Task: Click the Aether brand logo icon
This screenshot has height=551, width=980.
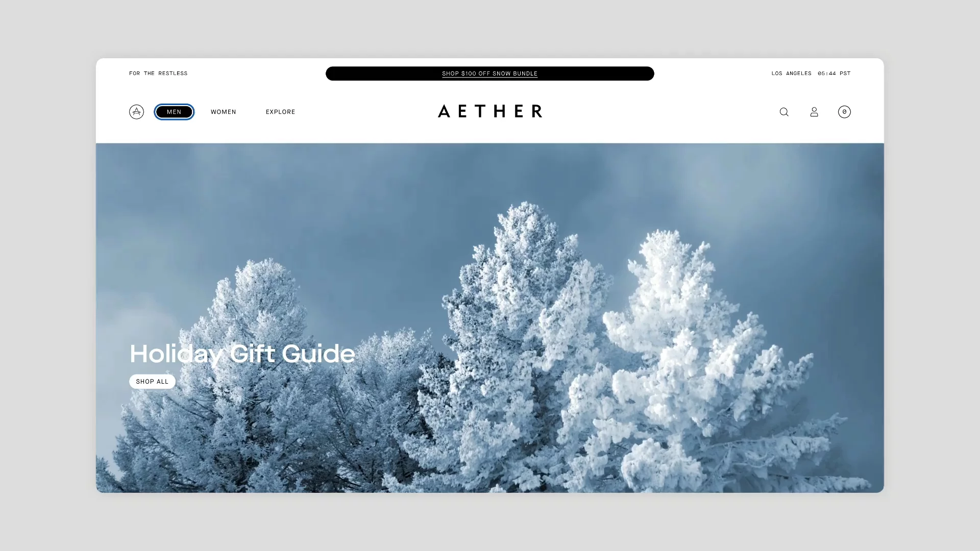Action: [x=136, y=111]
